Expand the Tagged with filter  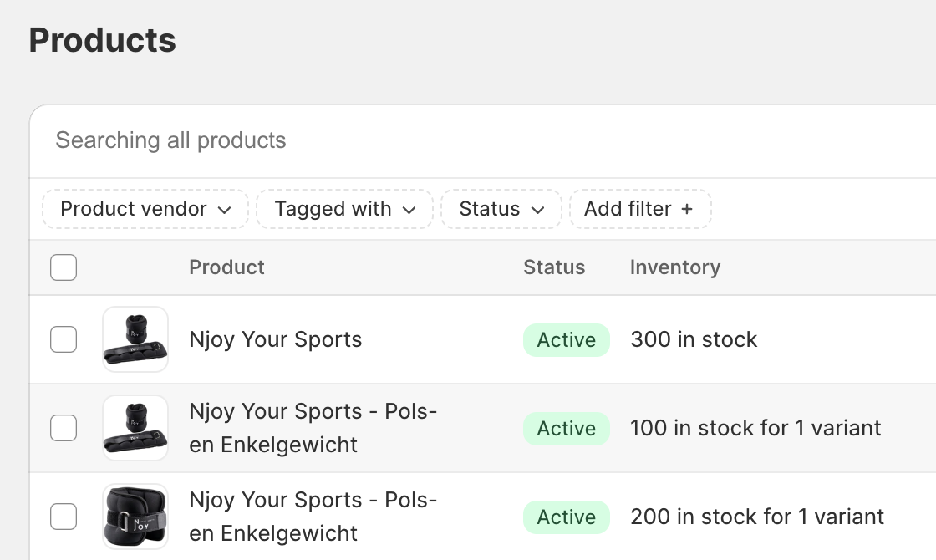344,209
